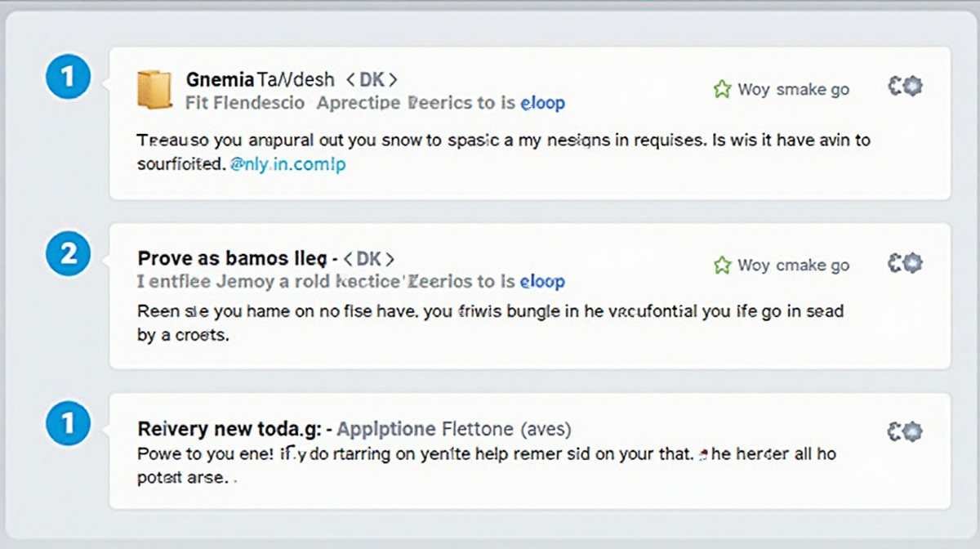Screen dimensions: 980x549
Task: Toggle the green star beside Woy cmake go
Action: [722, 266]
